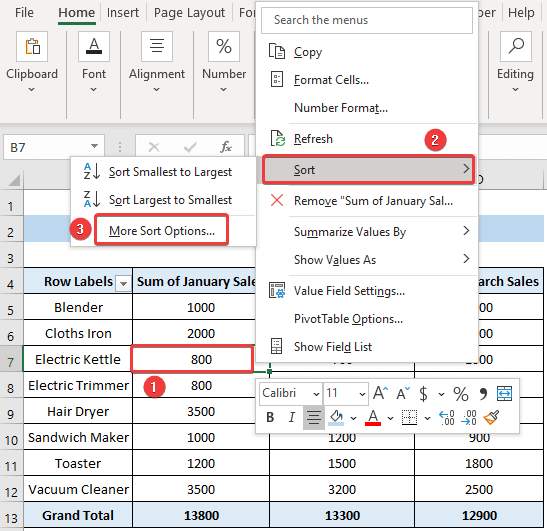Click the Format Cells icon

tap(277, 80)
